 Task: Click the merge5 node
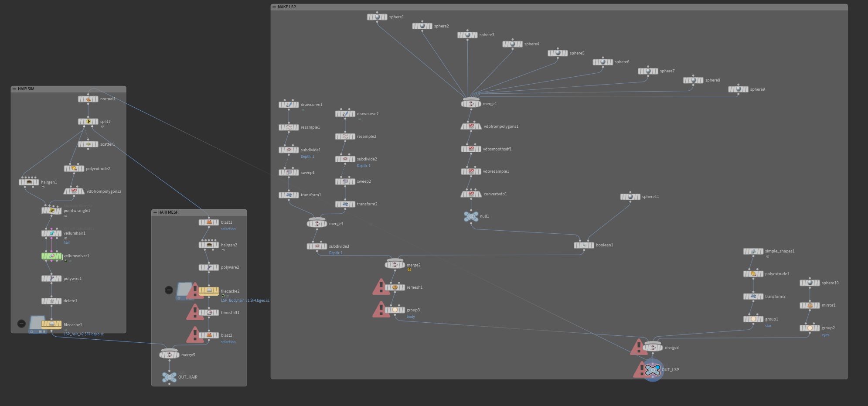[169, 355]
